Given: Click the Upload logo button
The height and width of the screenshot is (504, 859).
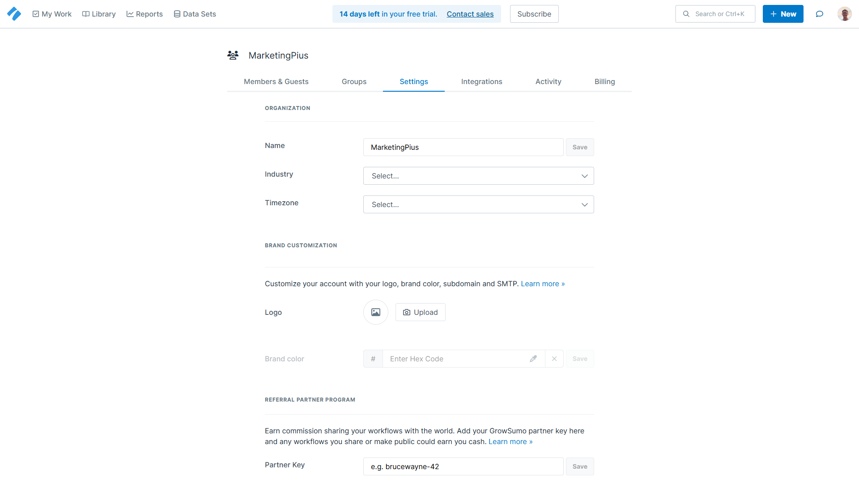Looking at the screenshot, I should [420, 312].
